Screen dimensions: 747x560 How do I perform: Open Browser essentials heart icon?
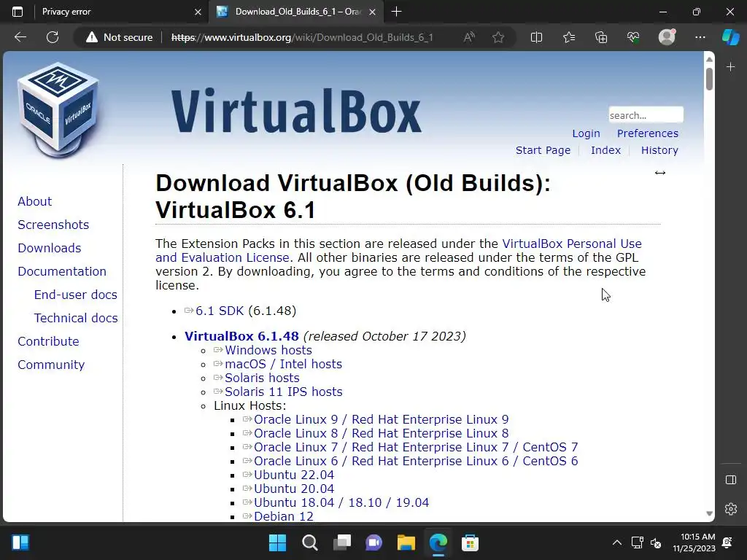[x=633, y=37]
